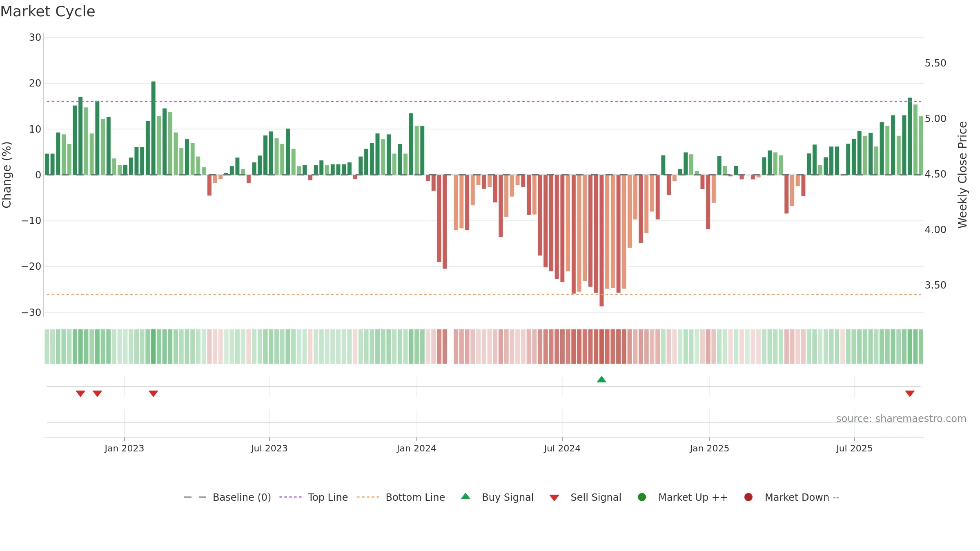Click the purple dotted Top Line

[x=484, y=101]
